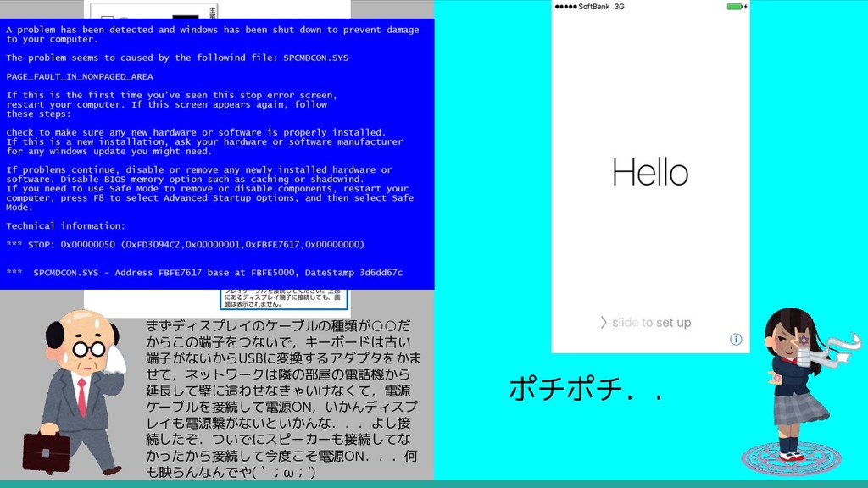
Task: Click the 'slide to set up' text
Action: click(652, 323)
